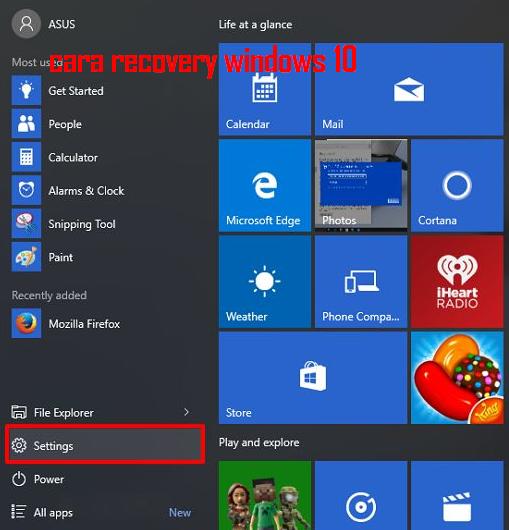Screen dimensions: 509x530
Task: Open Get Started lightbulb icon
Action: 26,90
